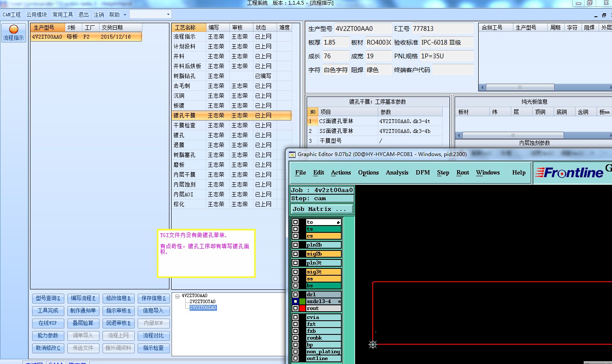The width and height of the screenshot is (612, 364).
Task: Open the Step menu in Graphic Editor
Action: [443, 172]
